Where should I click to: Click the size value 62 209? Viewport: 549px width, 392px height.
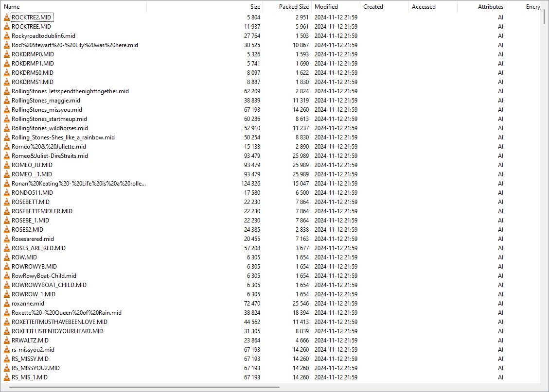(x=252, y=91)
